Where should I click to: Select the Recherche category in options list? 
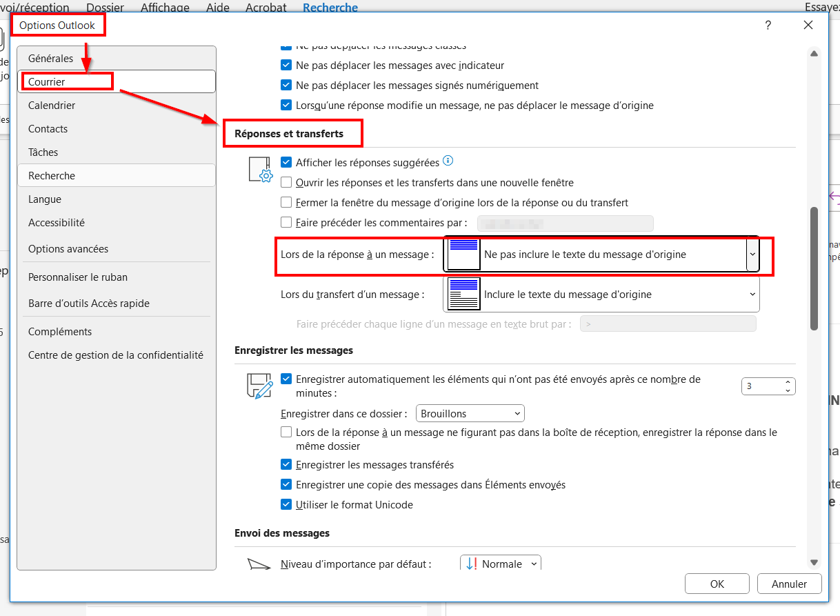(x=117, y=176)
